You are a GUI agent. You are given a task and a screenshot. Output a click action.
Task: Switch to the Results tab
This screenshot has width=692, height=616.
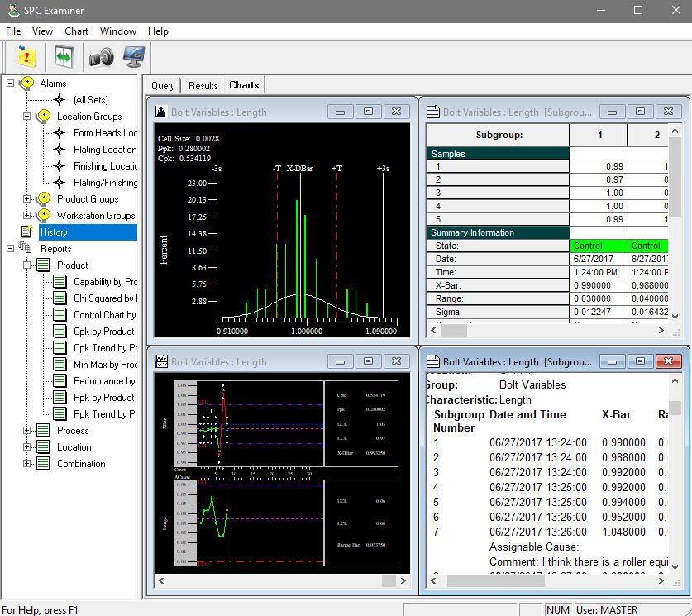pos(203,85)
